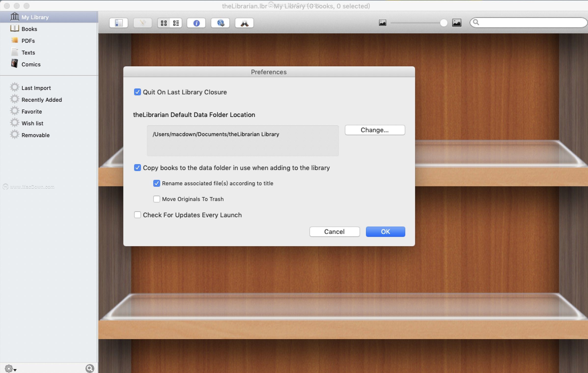Open the gear action menu at sidebar bottom

(x=11, y=369)
